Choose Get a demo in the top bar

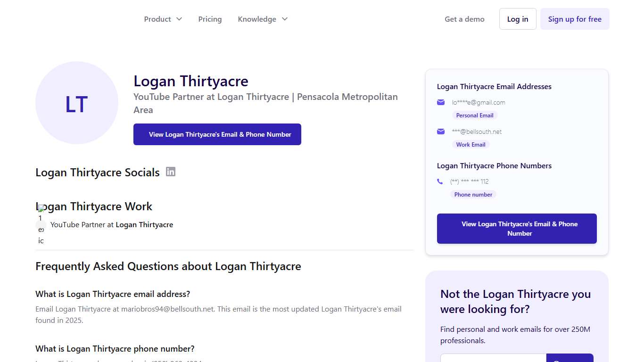coord(464,19)
